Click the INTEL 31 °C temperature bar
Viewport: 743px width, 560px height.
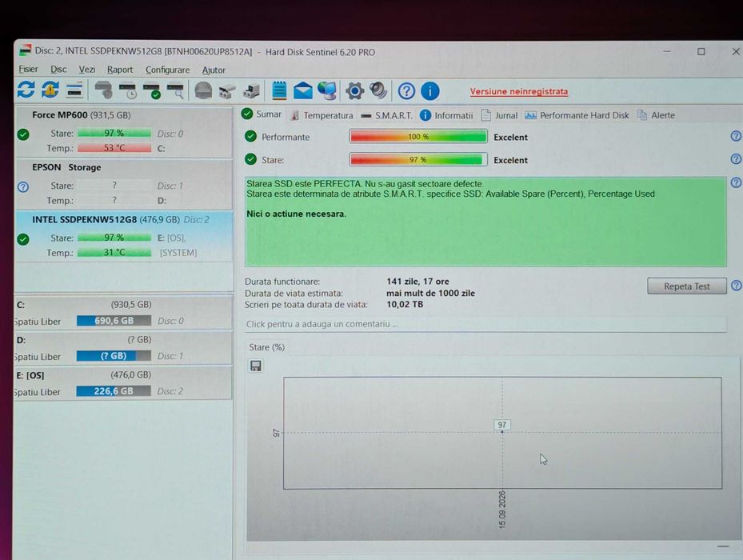114,252
